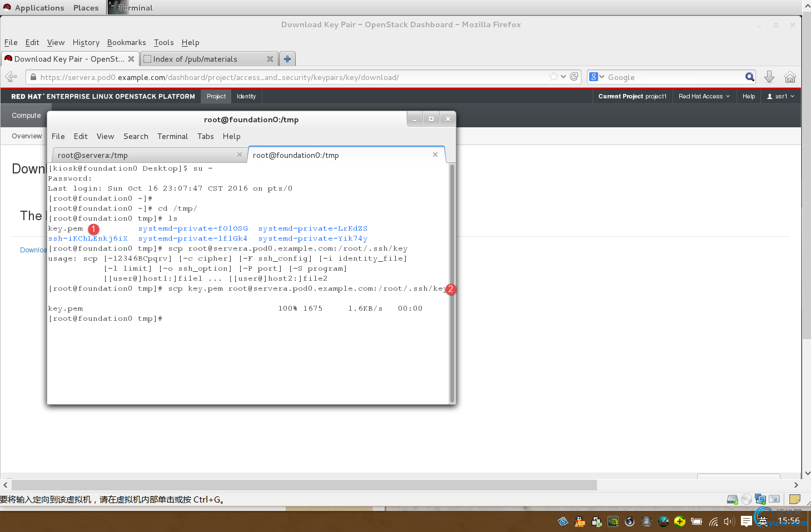The width and height of the screenshot is (811, 532).
Task: Select the root@foundation0:/tmp terminal tab
Action: tap(346, 155)
